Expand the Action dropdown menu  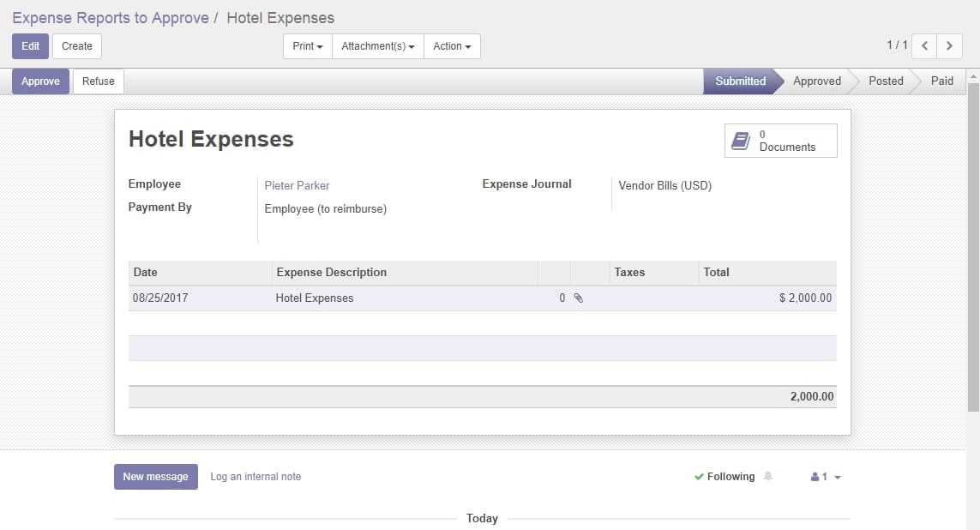point(452,46)
